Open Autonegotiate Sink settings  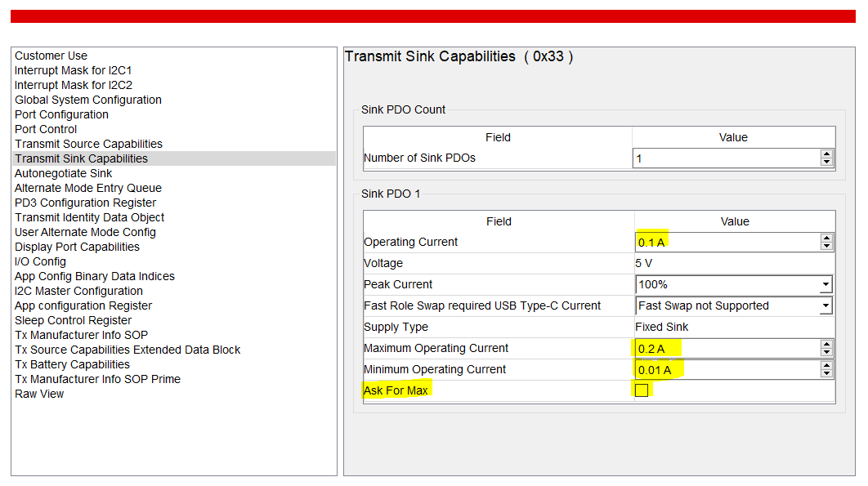pos(64,173)
